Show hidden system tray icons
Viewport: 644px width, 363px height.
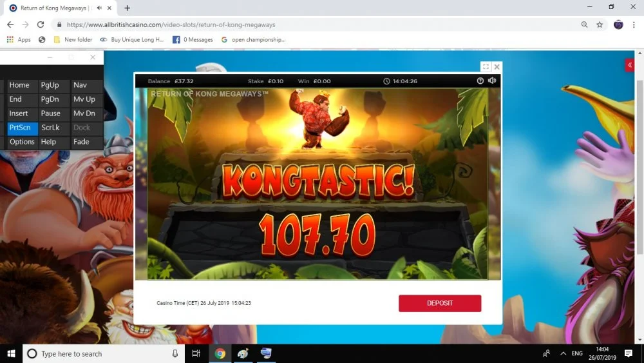[x=563, y=353]
